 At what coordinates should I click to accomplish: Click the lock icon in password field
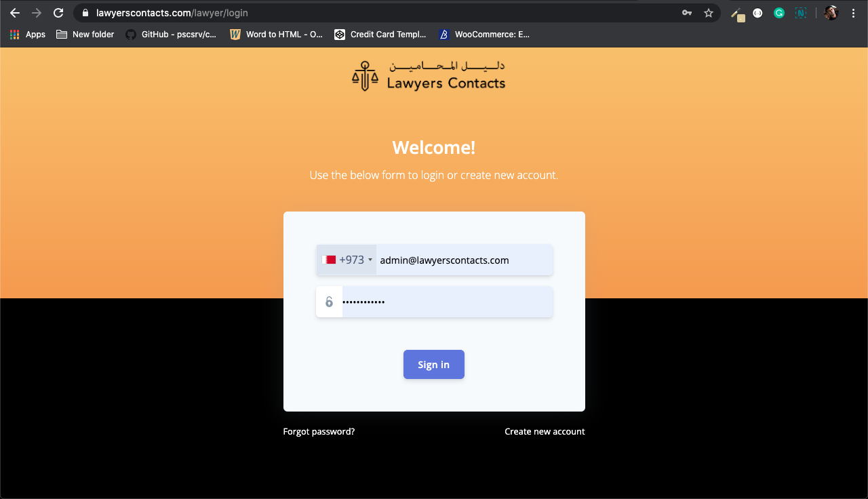click(329, 302)
